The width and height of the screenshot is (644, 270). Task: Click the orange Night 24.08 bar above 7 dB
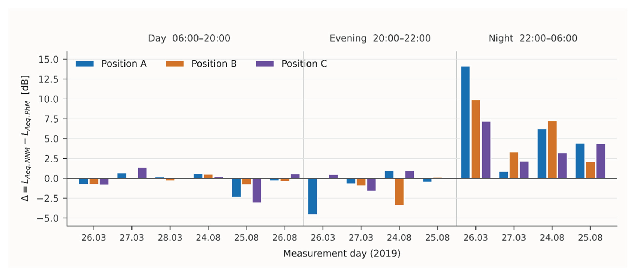coord(552,150)
